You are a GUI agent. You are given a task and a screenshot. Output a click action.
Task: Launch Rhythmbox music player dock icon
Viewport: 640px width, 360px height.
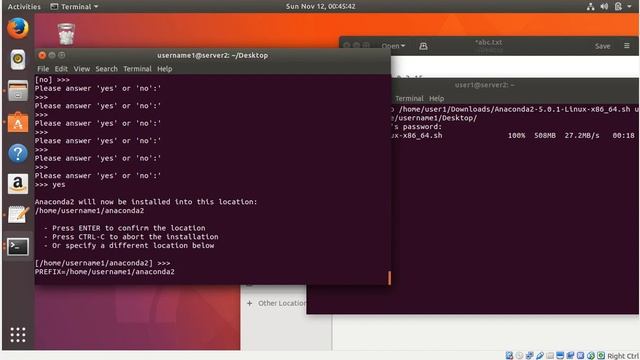18,60
